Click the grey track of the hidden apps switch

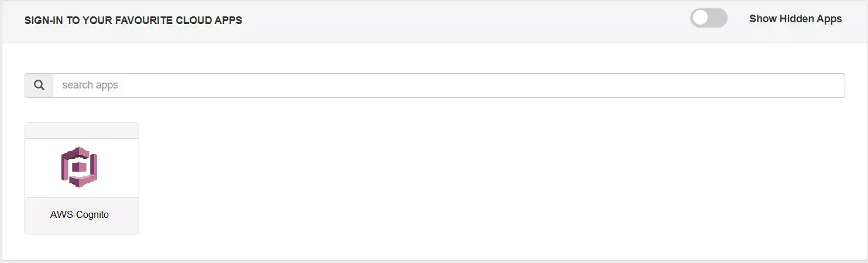[718, 19]
